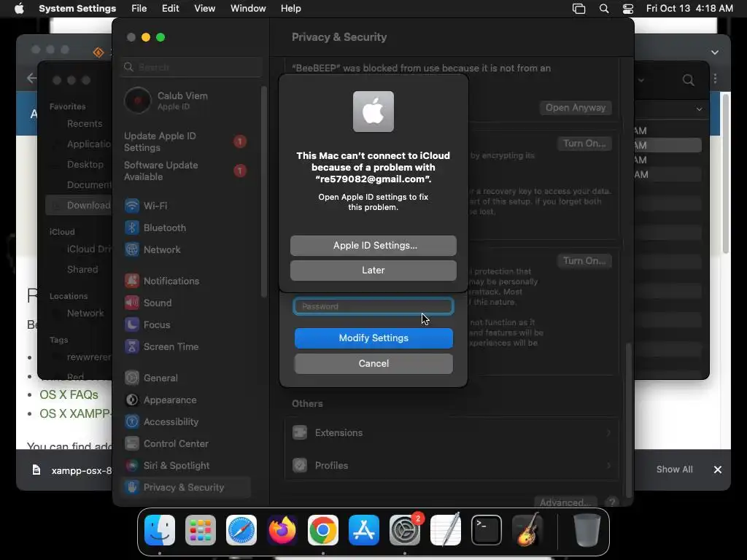Click the Advanced... button
Viewport: 747px width, 560px height.
tap(565, 502)
